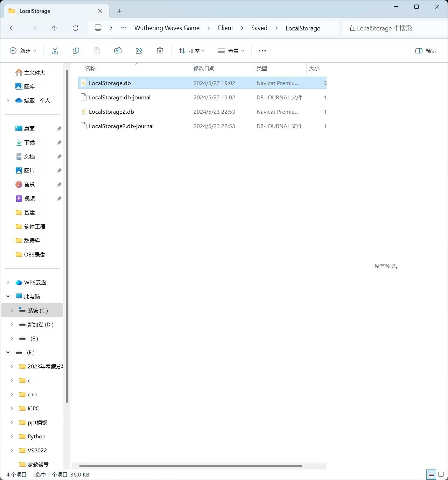Expand the Python folder node
Screen dimensions: 448x480
(12, 436)
